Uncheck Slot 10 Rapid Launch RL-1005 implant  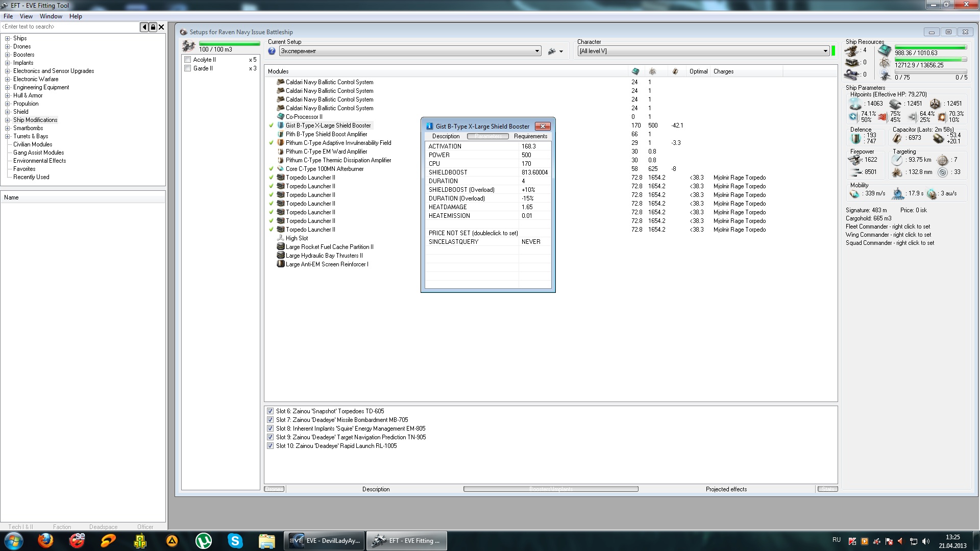(270, 446)
